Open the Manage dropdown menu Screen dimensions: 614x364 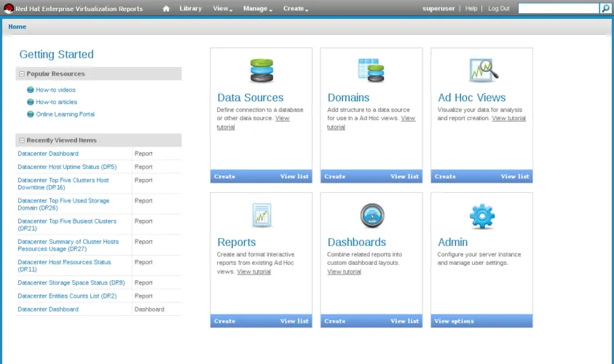[257, 9]
